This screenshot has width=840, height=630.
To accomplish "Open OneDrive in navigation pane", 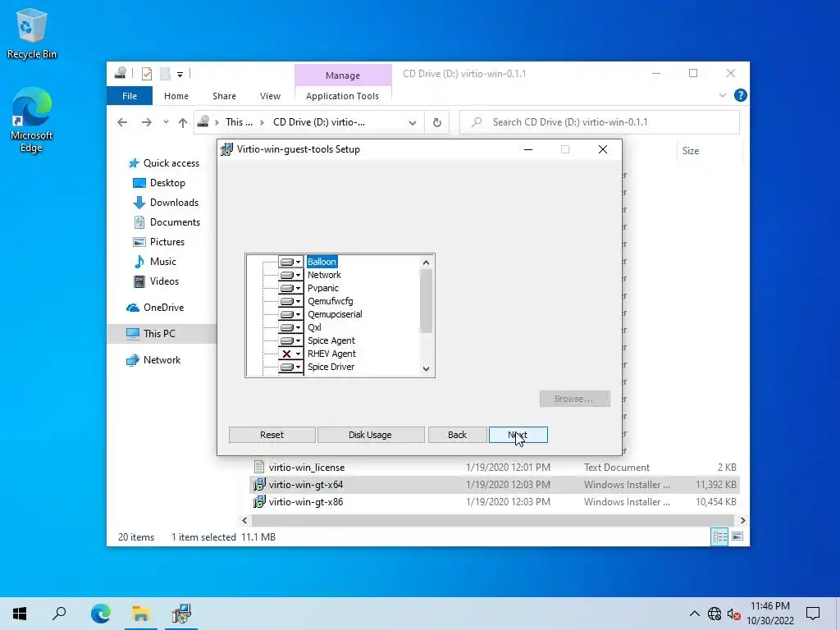I will 155,308.
